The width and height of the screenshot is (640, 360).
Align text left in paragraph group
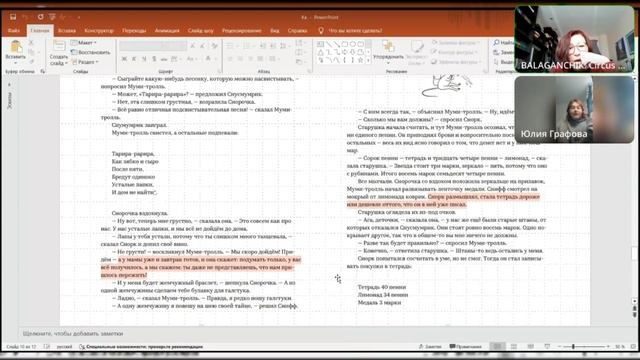point(230,59)
